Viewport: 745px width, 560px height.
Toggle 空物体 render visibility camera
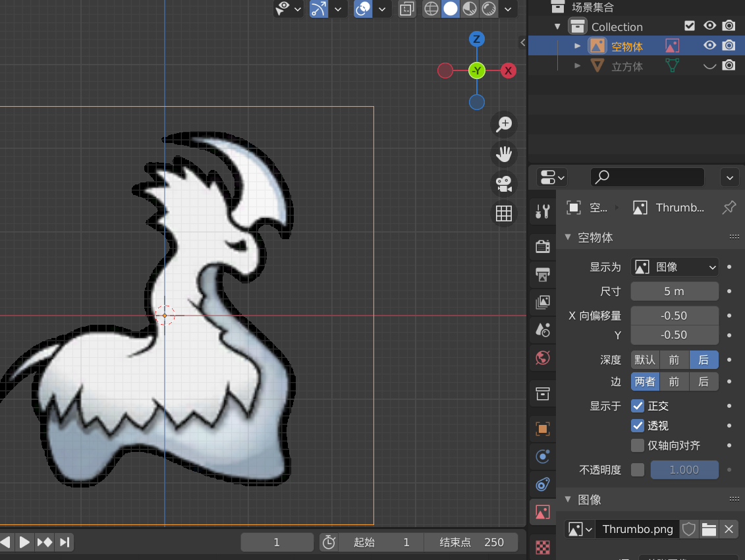(729, 45)
